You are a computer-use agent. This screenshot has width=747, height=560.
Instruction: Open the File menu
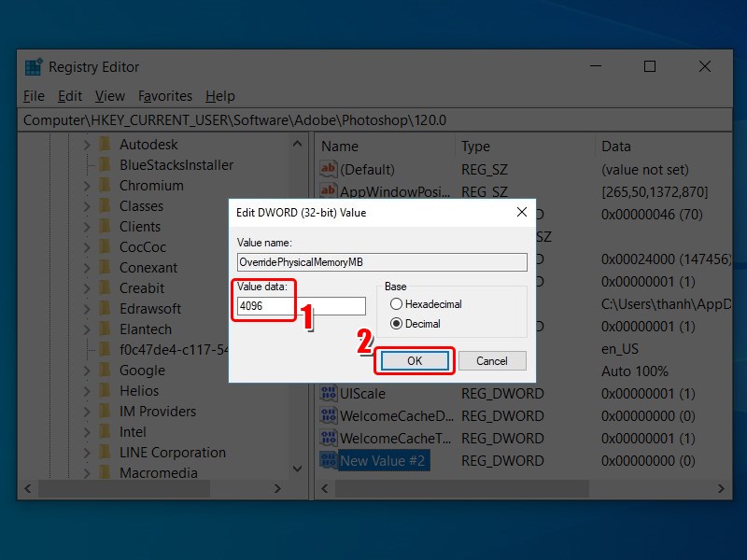34,96
